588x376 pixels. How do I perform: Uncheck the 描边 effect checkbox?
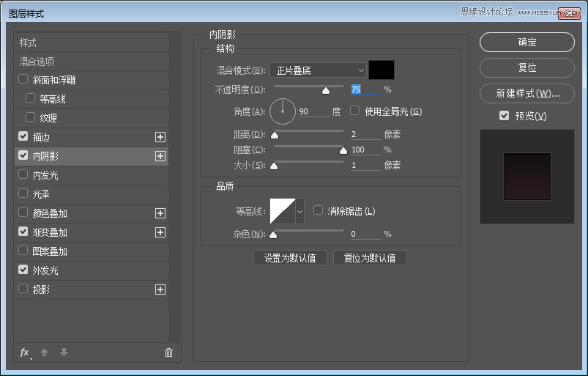[x=23, y=136]
